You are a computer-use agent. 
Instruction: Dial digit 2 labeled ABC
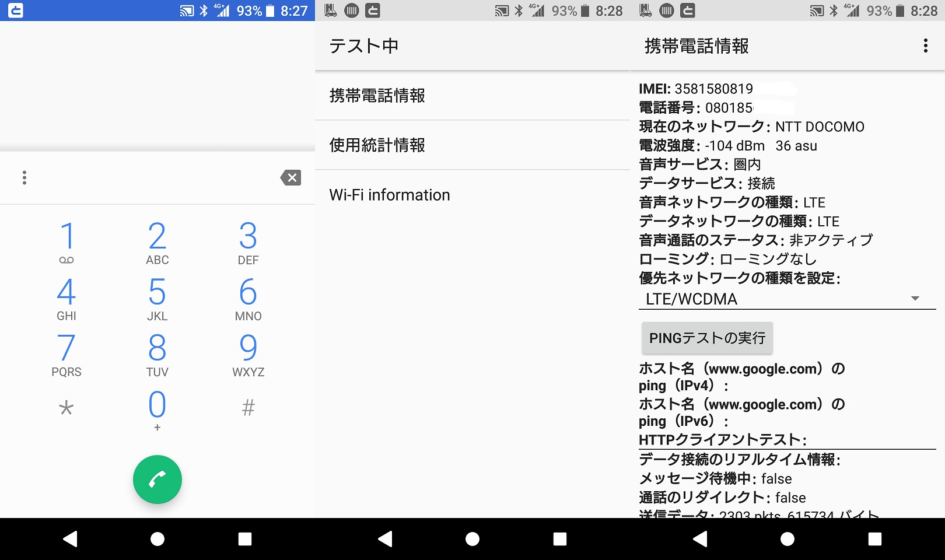pyautogui.click(x=157, y=243)
